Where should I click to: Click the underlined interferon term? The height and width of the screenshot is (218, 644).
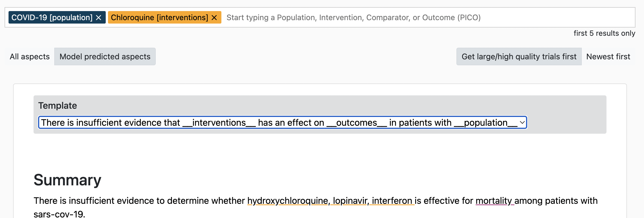coord(392,201)
